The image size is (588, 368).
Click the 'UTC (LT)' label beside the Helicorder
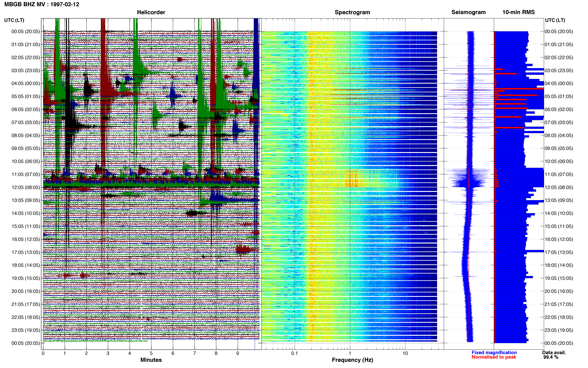coord(14,20)
